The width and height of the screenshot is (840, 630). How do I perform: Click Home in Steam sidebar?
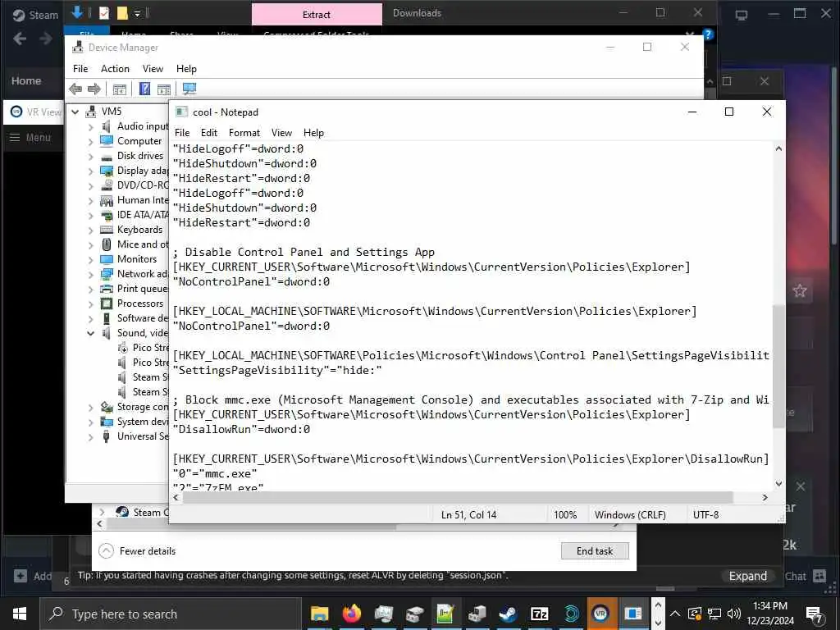pyautogui.click(x=26, y=81)
